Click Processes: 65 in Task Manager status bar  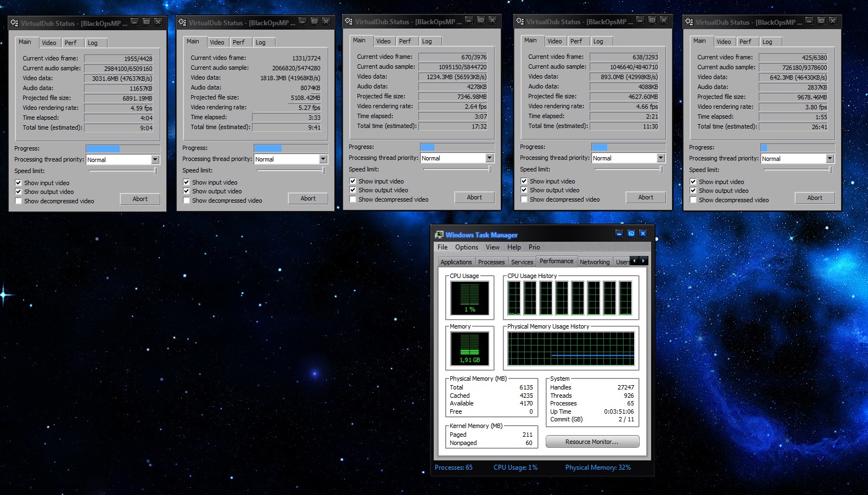tap(453, 468)
